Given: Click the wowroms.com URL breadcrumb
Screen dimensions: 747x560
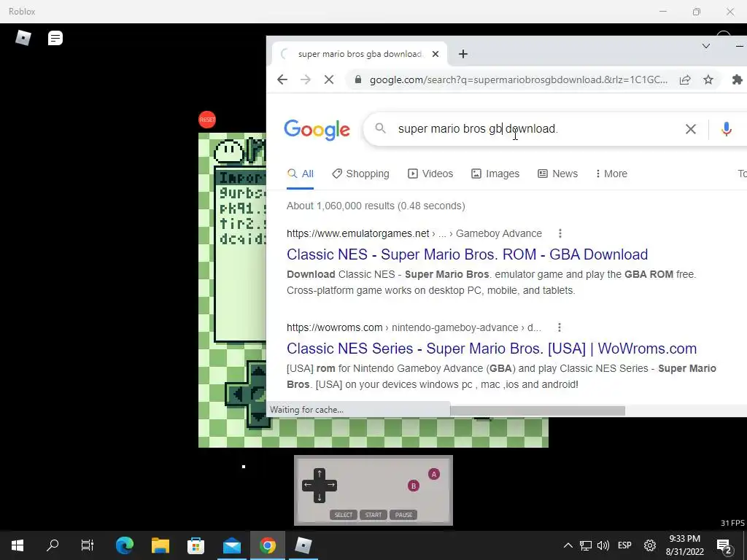Looking at the screenshot, I should coord(414,327).
